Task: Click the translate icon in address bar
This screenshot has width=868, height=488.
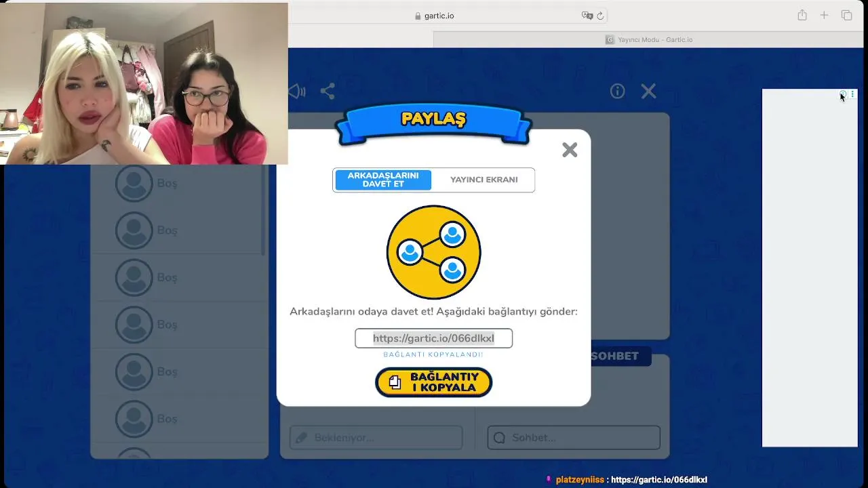Action: coord(587,16)
